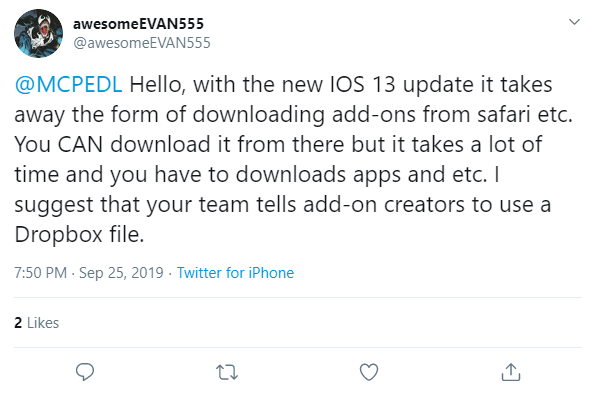
Task: Expand the tweet options chevron menu
Action: coord(574,22)
